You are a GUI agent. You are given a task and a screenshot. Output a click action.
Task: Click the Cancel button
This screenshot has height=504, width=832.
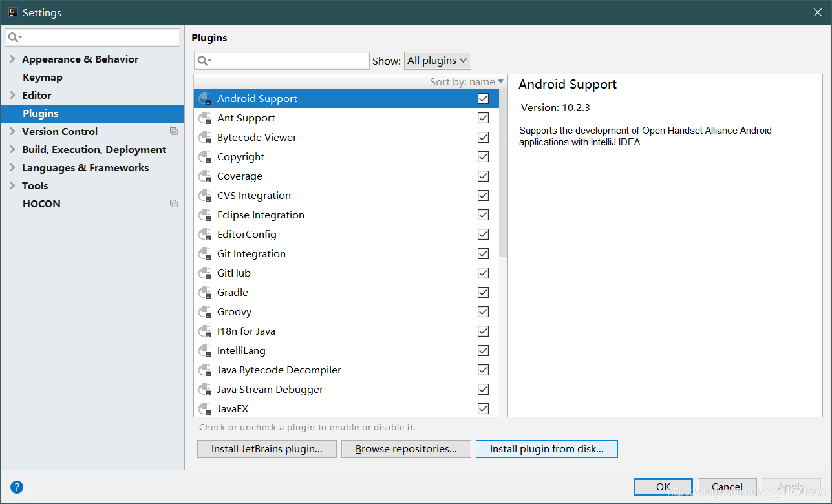point(727,487)
